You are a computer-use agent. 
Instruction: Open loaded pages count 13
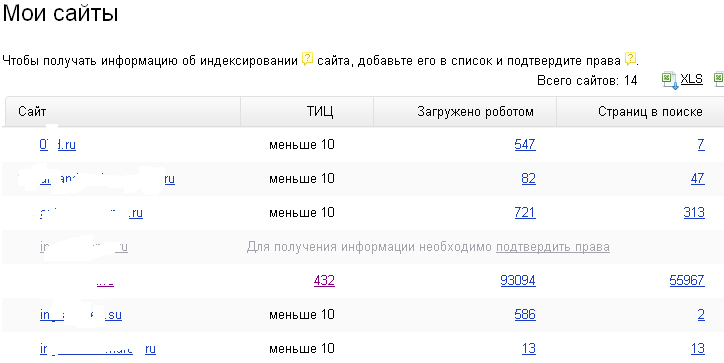click(x=529, y=349)
